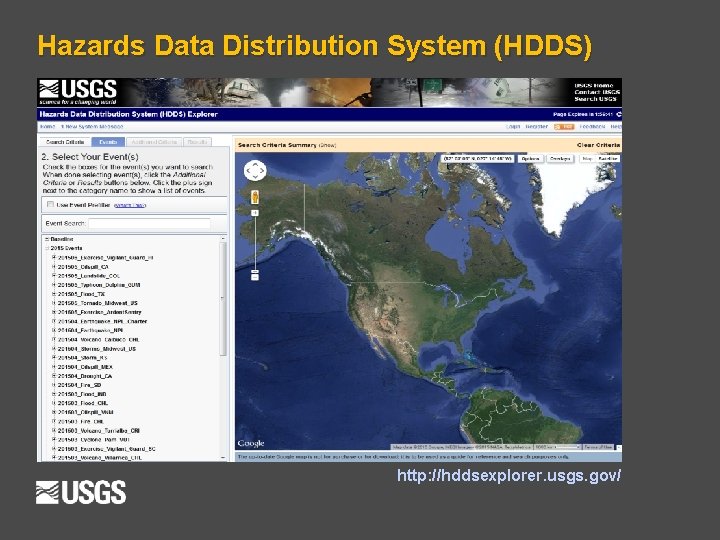The width and height of the screenshot is (720, 540).
Task: Select 201503_Flood_CHL event
Action: point(83,403)
